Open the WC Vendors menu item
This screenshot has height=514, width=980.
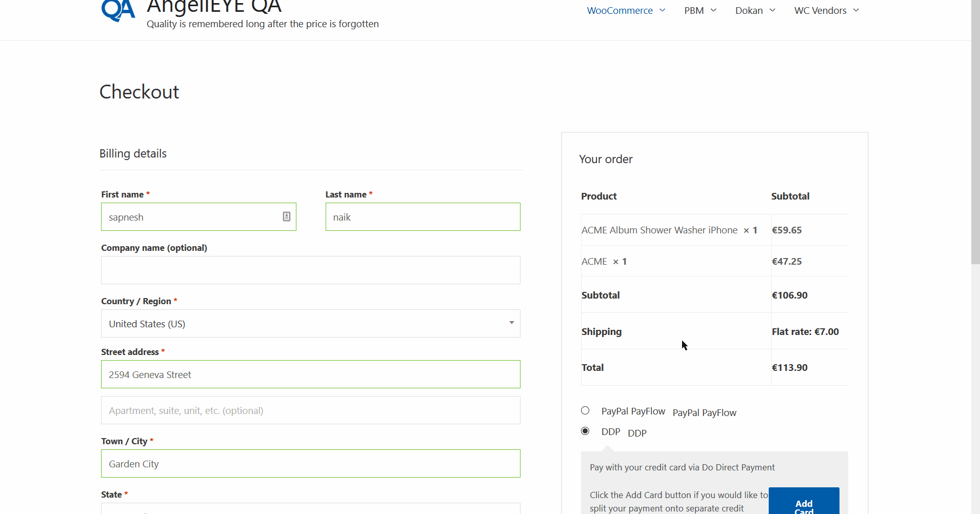[x=820, y=10]
